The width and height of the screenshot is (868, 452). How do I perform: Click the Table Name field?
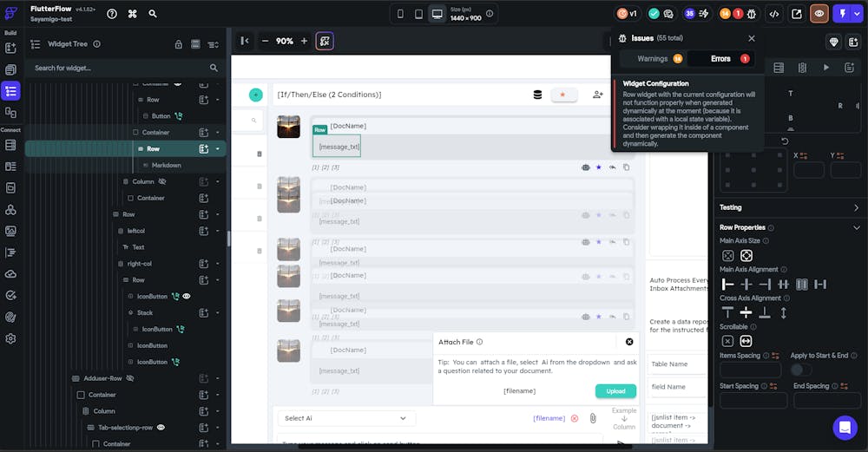679,364
